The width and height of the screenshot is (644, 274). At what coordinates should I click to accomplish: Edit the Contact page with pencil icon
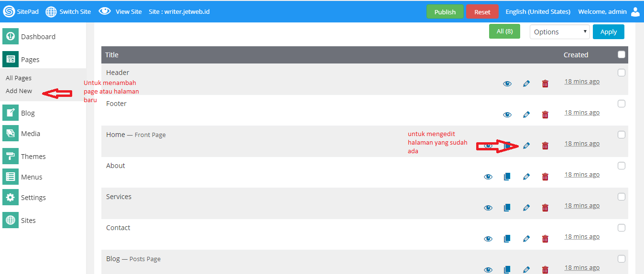[x=526, y=238]
